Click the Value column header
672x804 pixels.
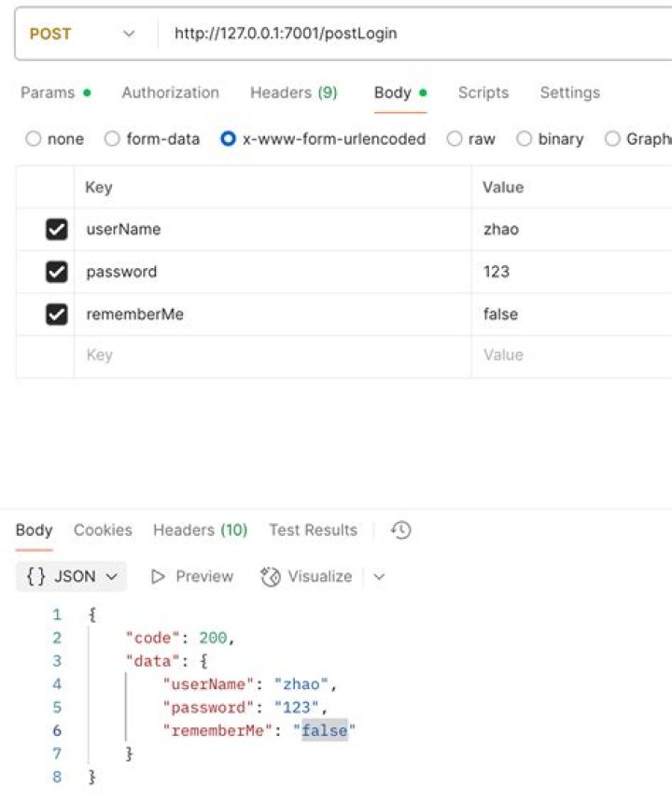(572, 187)
